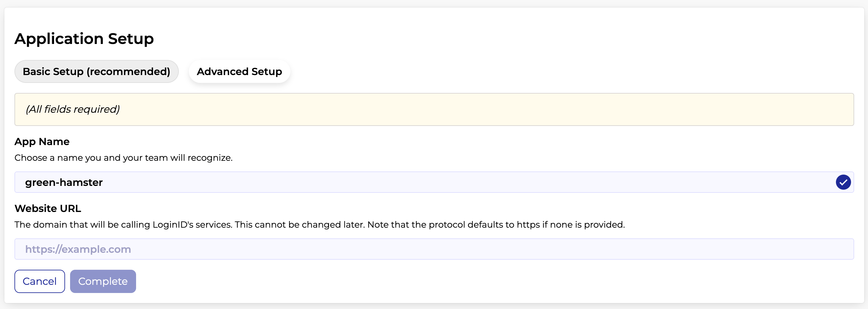868x309 pixels.
Task: Place cursor on the green-hamster text
Action: pyautogui.click(x=64, y=182)
